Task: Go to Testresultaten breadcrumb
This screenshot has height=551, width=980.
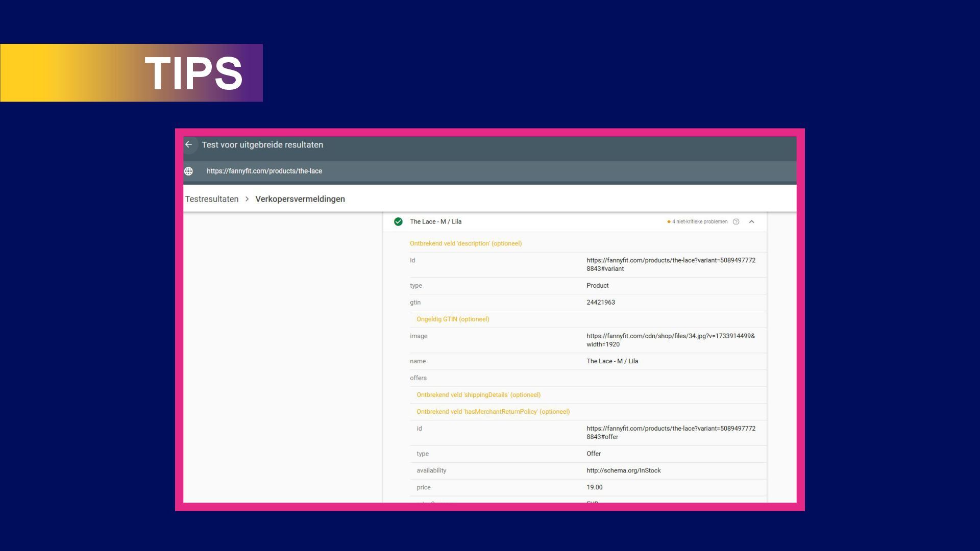Action: pos(211,199)
